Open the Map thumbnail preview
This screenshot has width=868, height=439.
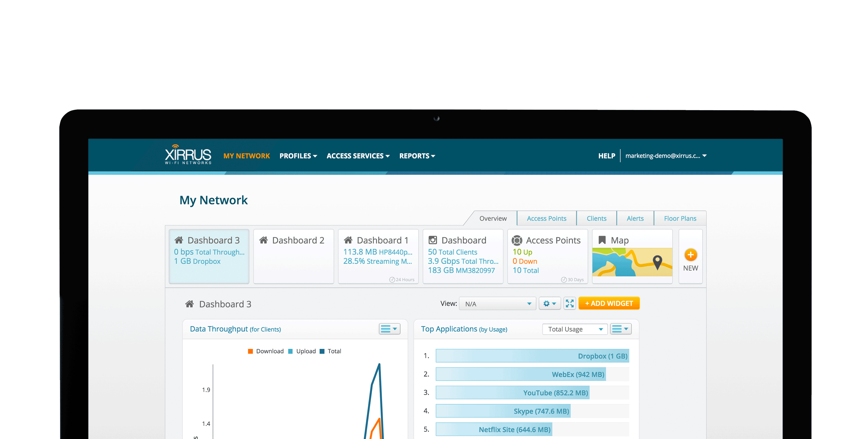click(x=632, y=262)
